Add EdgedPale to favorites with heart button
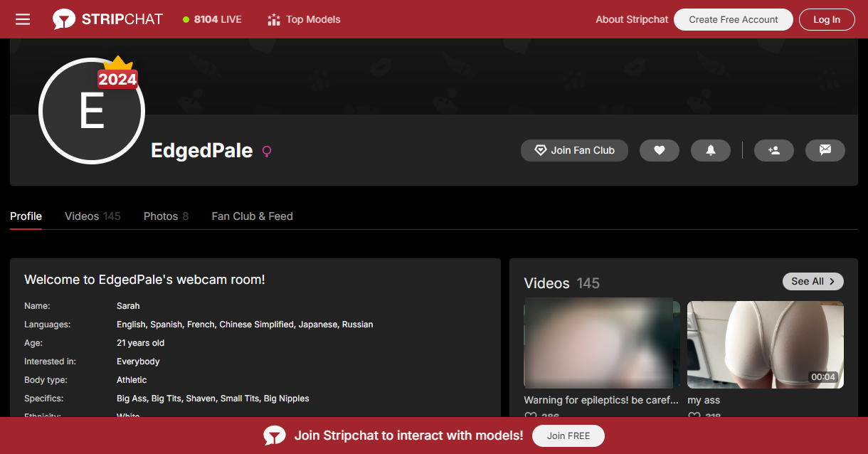Viewport: 868px width, 454px height. pyautogui.click(x=659, y=150)
